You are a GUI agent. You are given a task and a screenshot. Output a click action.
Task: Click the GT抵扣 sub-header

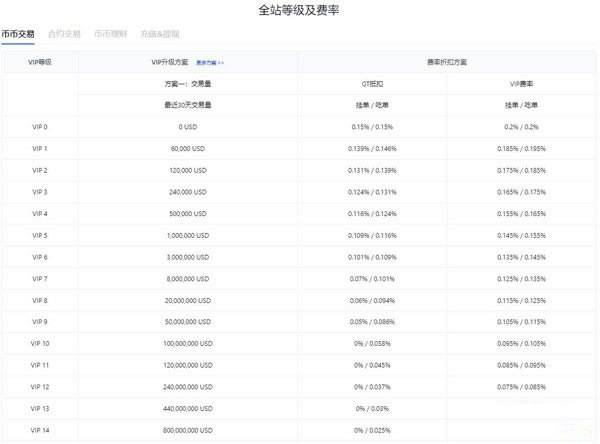(x=369, y=84)
